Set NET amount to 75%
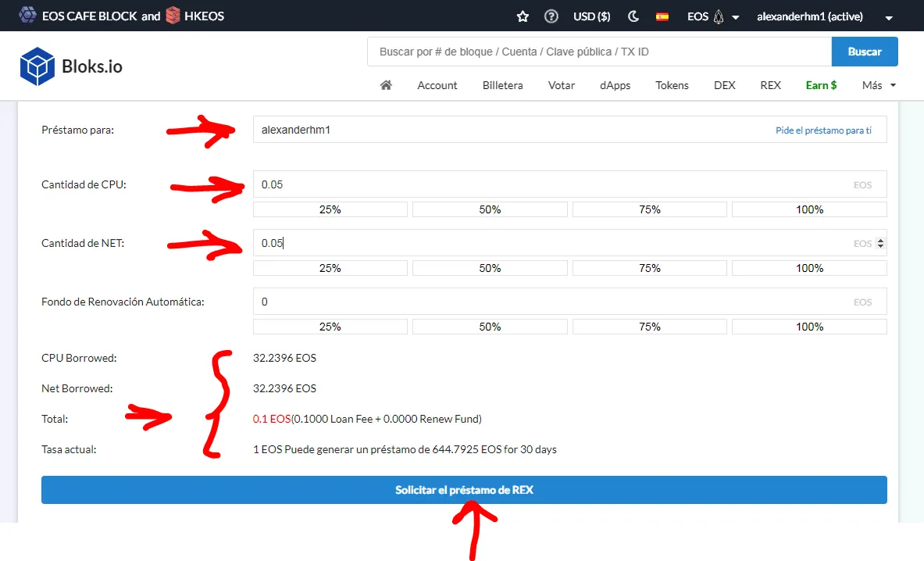The image size is (924, 561). pyautogui.click(x=649, y=268)
